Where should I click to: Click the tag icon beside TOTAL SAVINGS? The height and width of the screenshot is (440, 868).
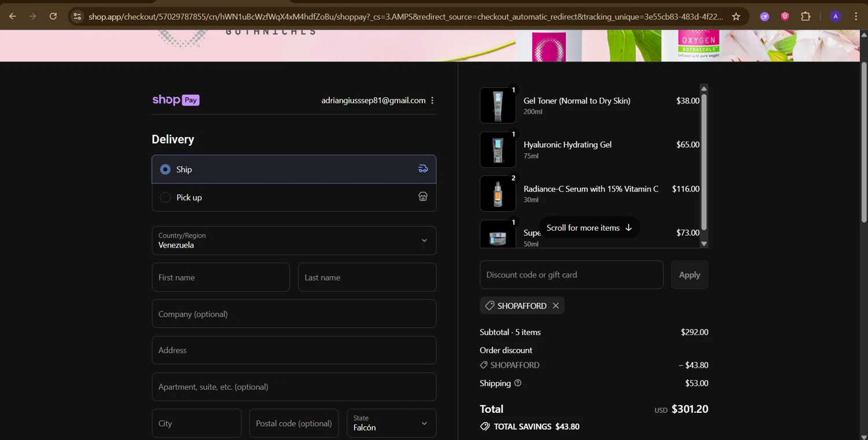[x=485, y=426]
